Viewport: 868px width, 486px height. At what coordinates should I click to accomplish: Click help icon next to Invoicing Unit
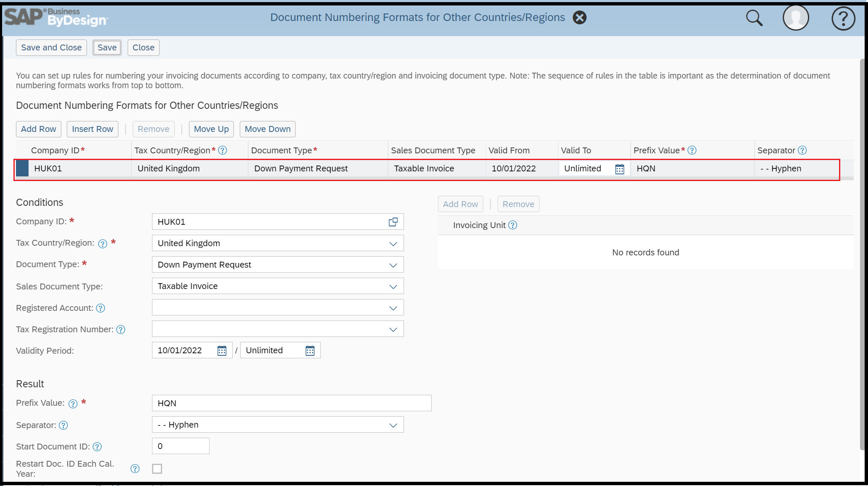(x=512, y=225)
